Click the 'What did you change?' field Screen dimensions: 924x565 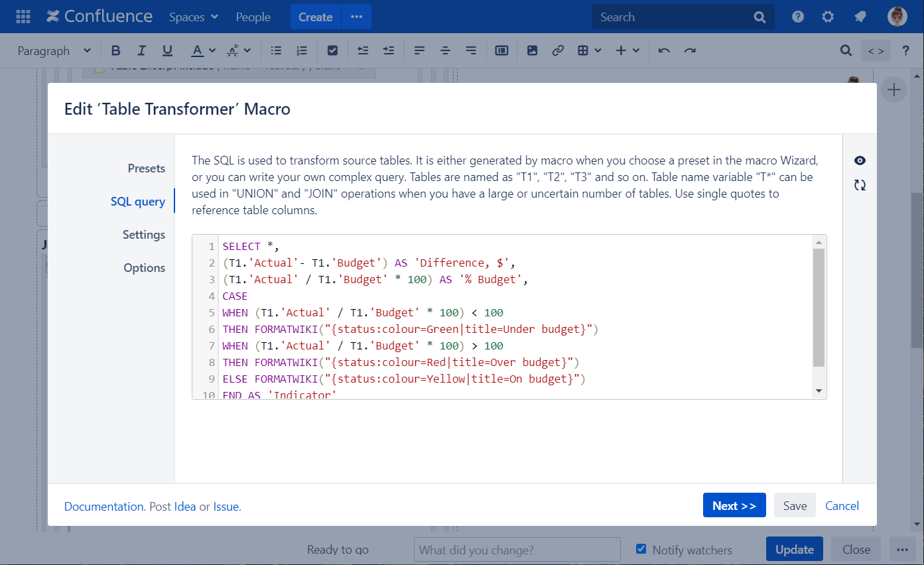[517, 550]
